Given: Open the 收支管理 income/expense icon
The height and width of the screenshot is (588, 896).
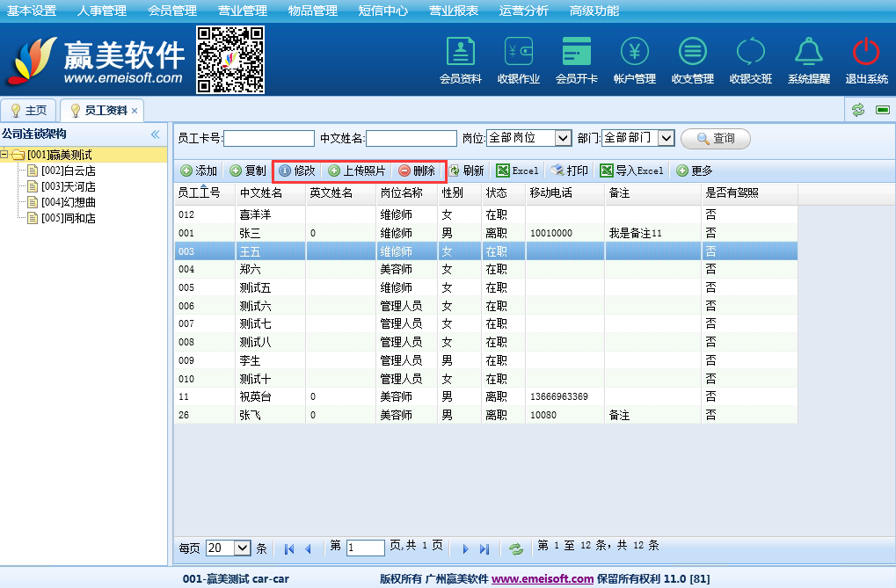Looking at the screenshot, I should click(692, 53).
